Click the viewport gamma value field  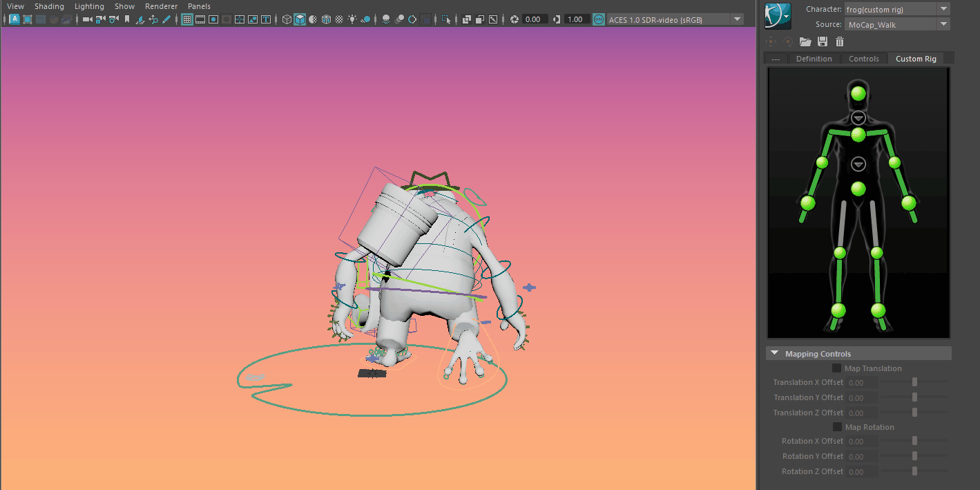(576, 19)
